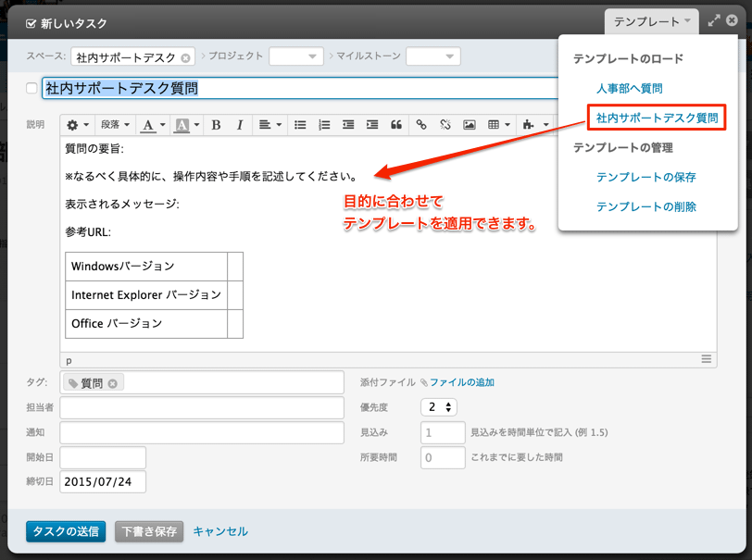Click the 担当者 assignee field
Viewport: 752px width, 560px height.
202,407
